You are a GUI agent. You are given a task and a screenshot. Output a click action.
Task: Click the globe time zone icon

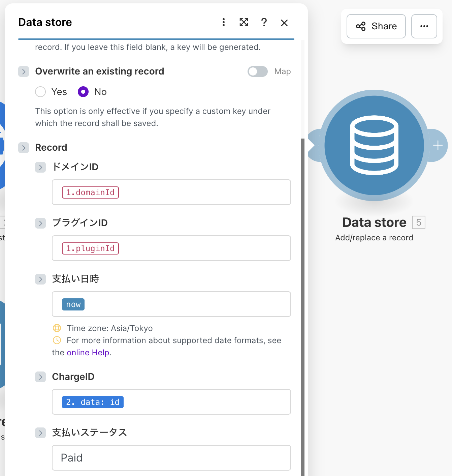[57, 328]
